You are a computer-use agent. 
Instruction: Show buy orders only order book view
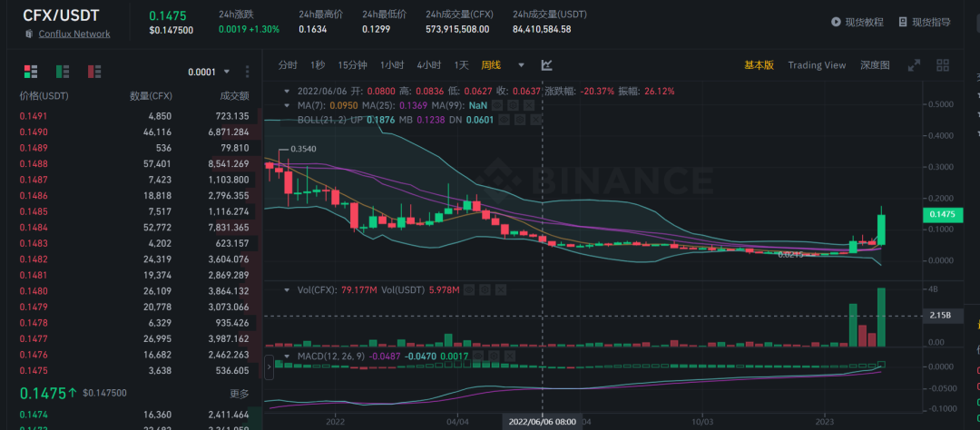pos(63,72)
